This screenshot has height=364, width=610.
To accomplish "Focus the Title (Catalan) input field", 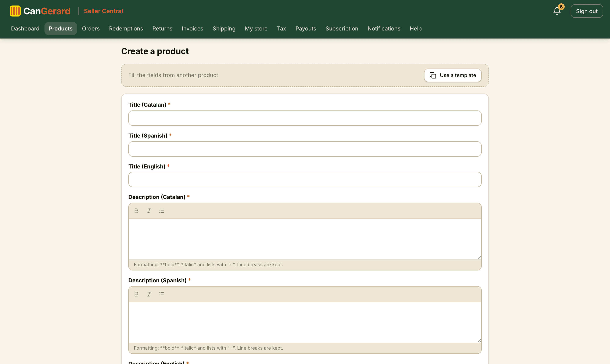I will (305, 118).
